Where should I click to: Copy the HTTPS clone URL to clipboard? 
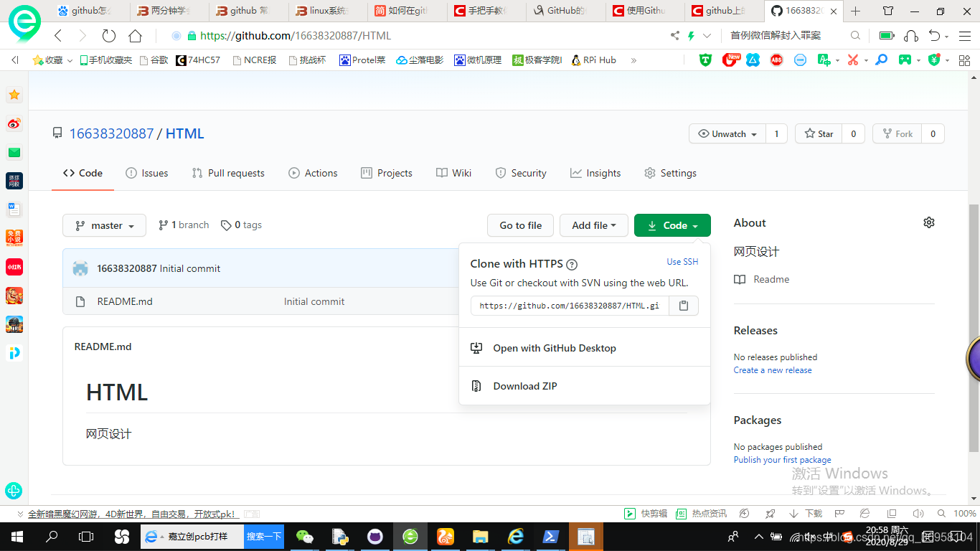coord(684,306)
